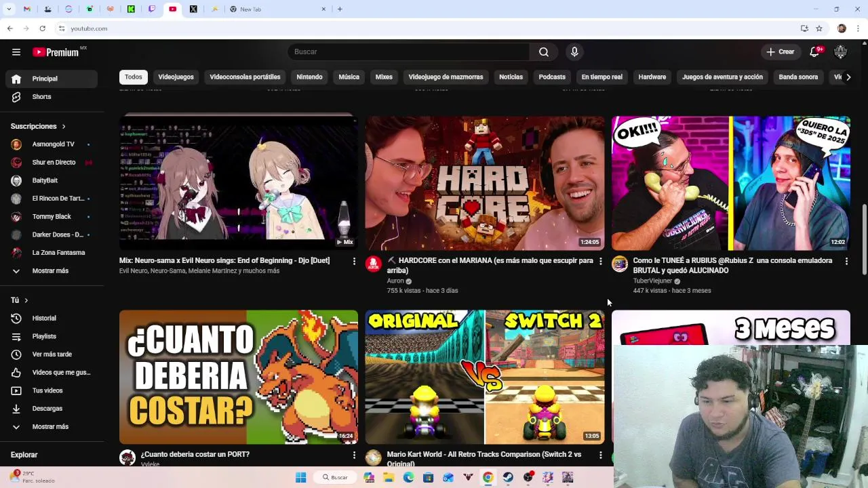Select the Nintendo filter chip
Viewport: 868px width, 488px height.
[309, 77]
